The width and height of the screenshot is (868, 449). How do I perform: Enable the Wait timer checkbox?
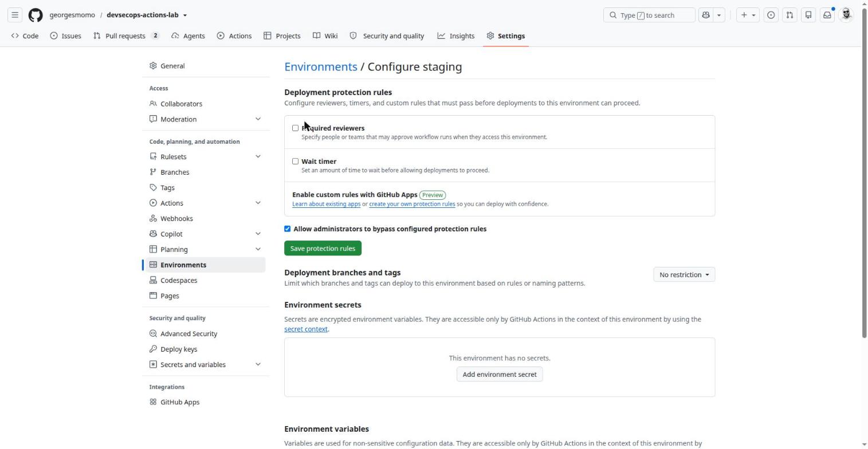tap(296, 162)
